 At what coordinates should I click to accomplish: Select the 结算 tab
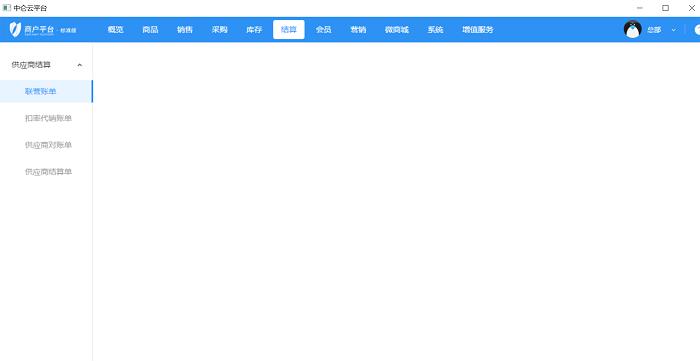click(289, 29)
